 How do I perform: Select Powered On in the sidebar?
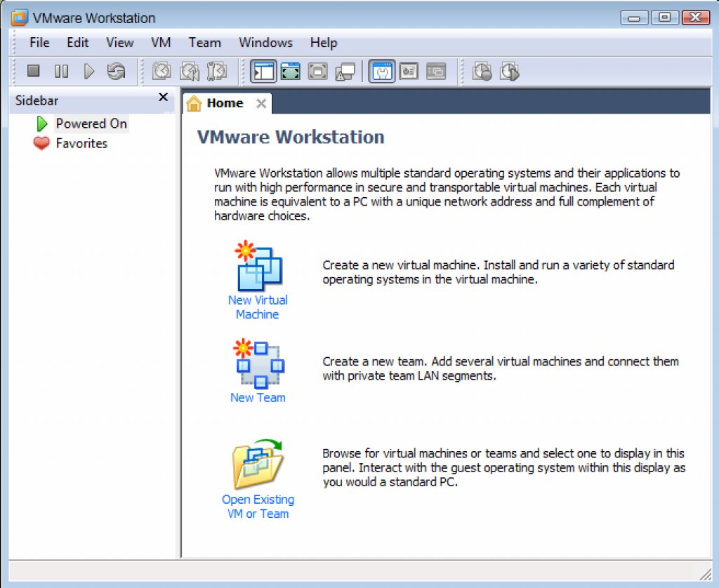pos(91,123)
